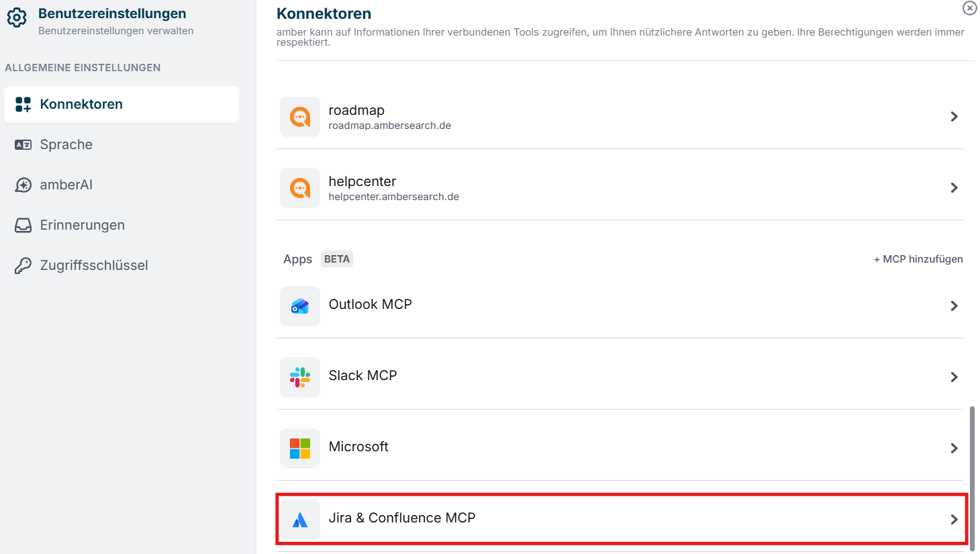980x554 pixels.
Task: Click the Apps section label
Action: coord(297,259)
